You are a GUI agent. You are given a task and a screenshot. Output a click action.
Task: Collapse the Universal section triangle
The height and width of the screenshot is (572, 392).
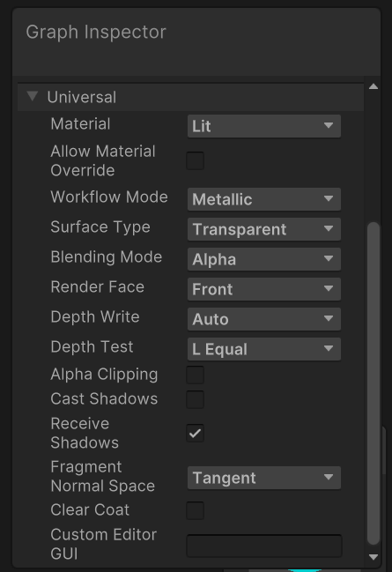32,96
